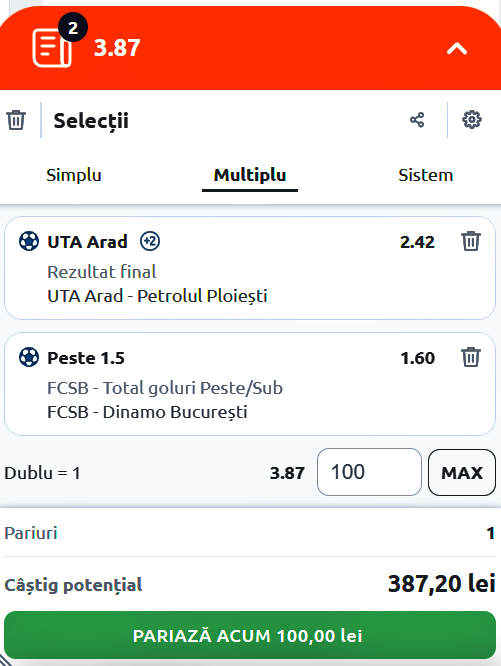This screenshot has height=666, width=501.
Task: Open the Sistem tab
Action: pyautogui.click(x=425, y=175)
